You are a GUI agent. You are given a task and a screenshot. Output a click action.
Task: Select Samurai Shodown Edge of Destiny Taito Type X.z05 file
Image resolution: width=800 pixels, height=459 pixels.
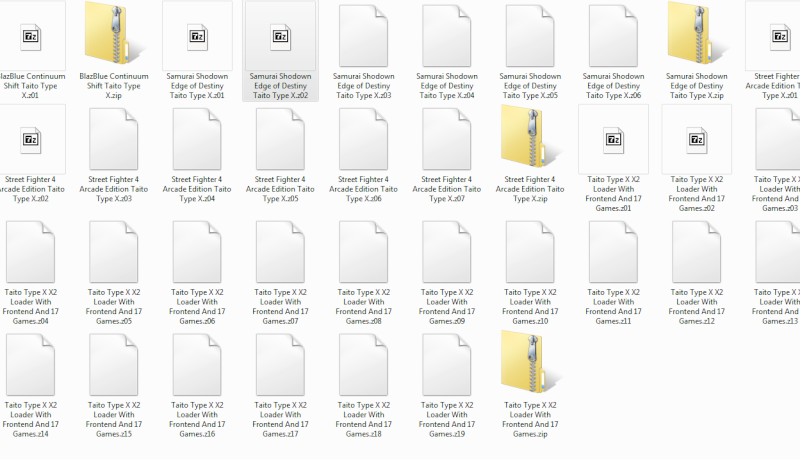point(530,36)
